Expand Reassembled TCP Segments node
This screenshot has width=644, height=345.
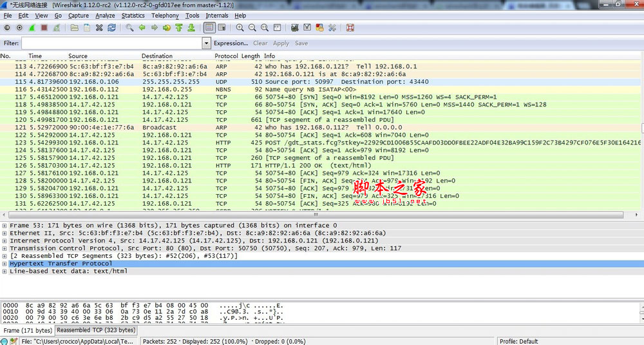5,256
